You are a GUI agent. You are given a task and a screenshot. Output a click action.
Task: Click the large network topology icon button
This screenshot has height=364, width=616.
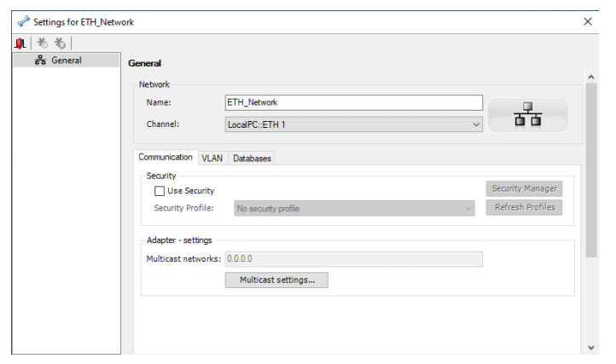[x=527, y=115]
